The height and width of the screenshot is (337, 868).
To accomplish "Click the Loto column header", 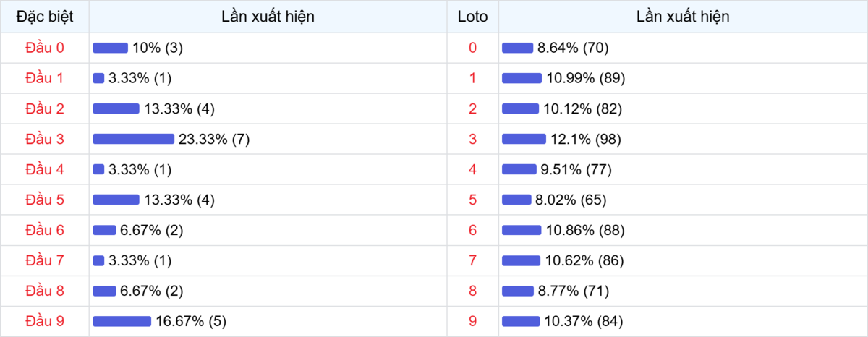I will pyautogui.click(x=473, y=17).
